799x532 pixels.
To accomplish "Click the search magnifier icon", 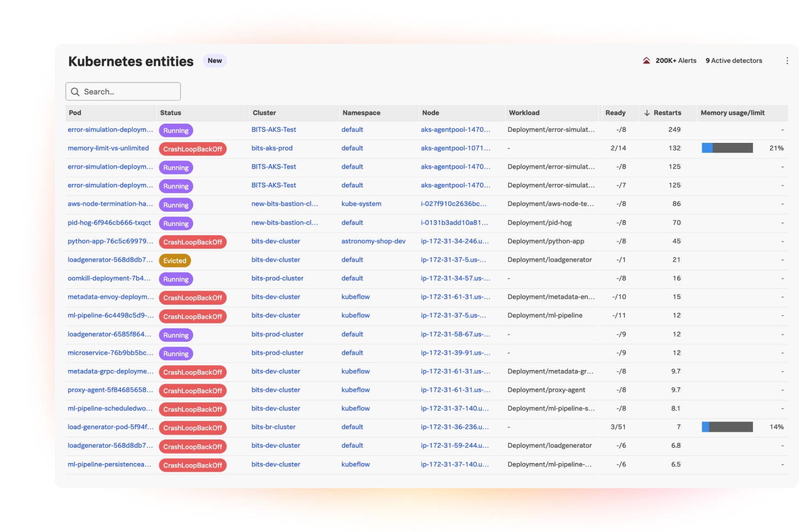I will [76, 91].
